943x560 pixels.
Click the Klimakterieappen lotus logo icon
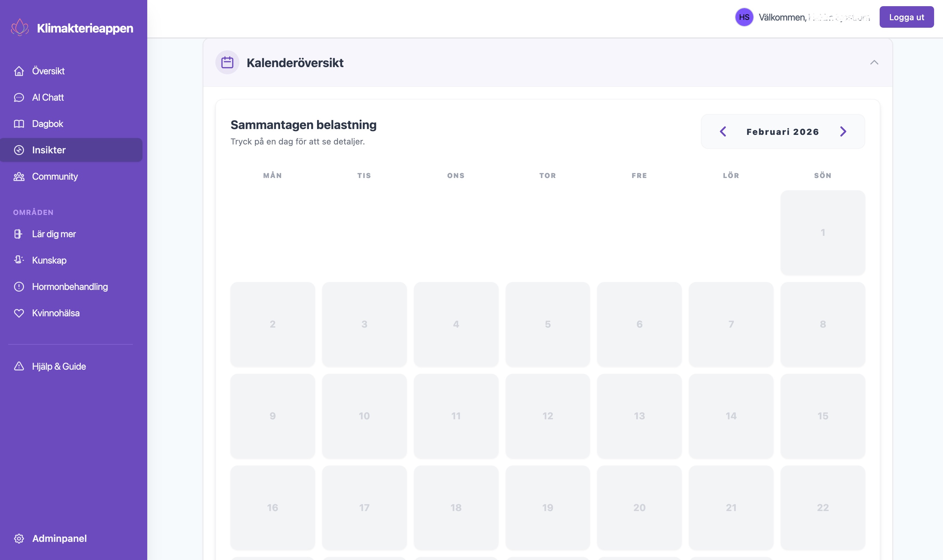20,27
